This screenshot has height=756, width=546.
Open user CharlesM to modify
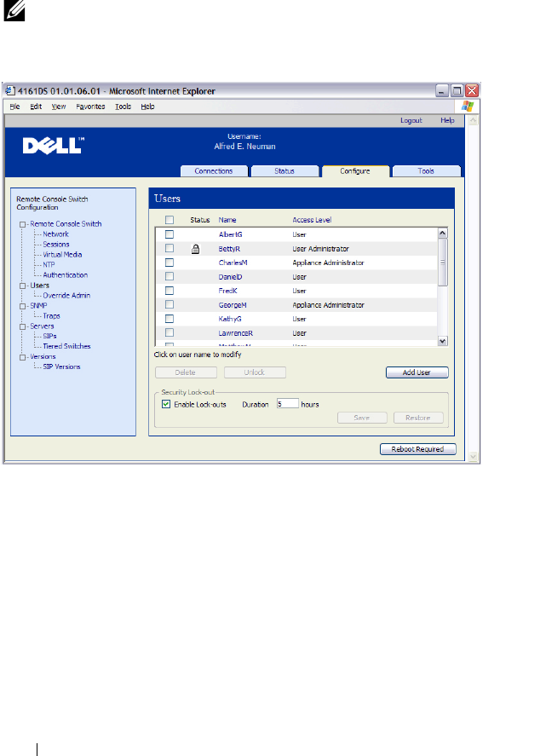pos(233,263)
